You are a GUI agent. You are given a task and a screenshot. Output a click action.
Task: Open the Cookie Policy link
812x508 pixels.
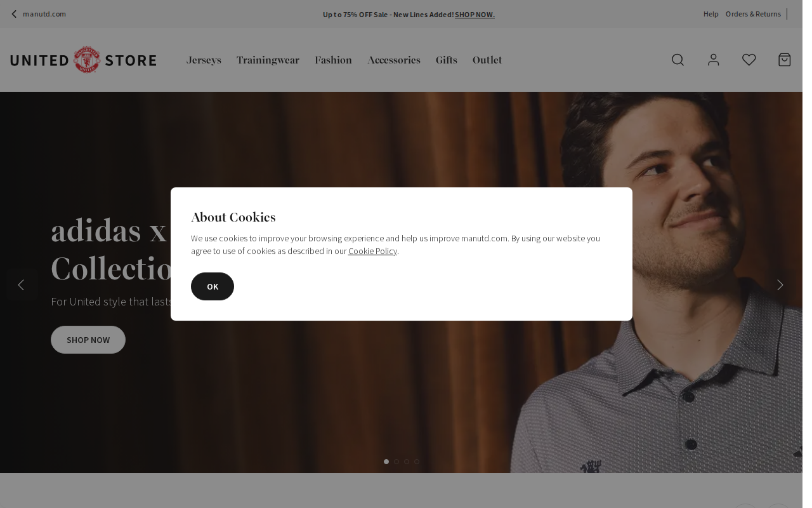372,251
